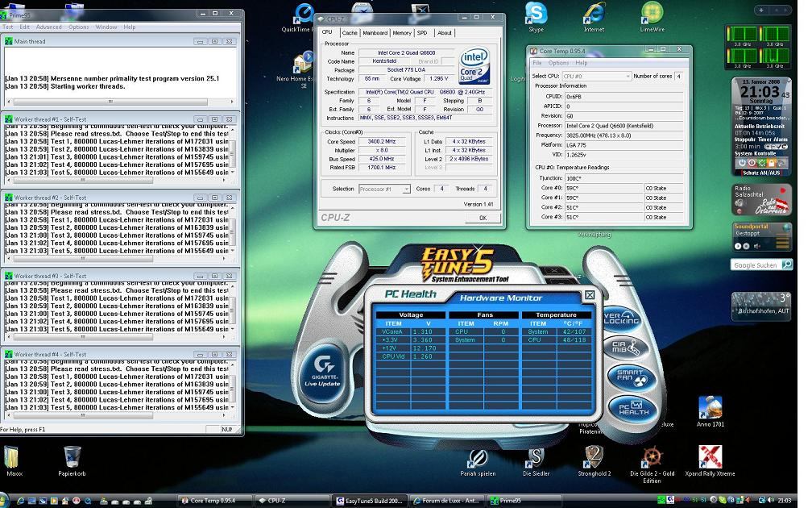The height and width of the screenshot is (508, 812).
Task: Open the Papierkorb recycle bin
Action: (72, 461)
